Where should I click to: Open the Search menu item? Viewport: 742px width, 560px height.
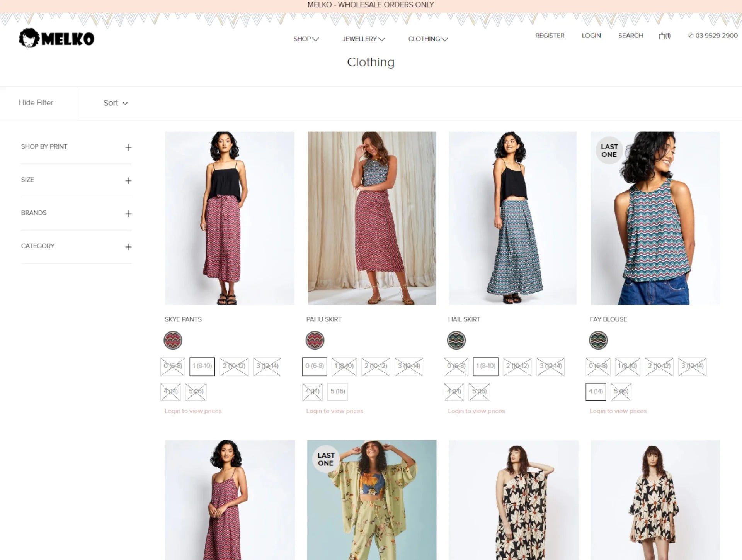pyautogui.click(x=630, y=36)
